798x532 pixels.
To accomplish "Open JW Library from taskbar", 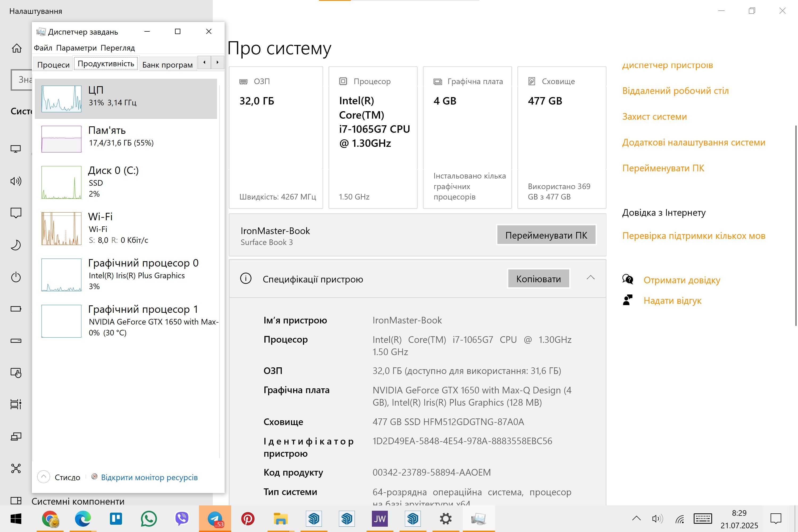I will (380, 519).
